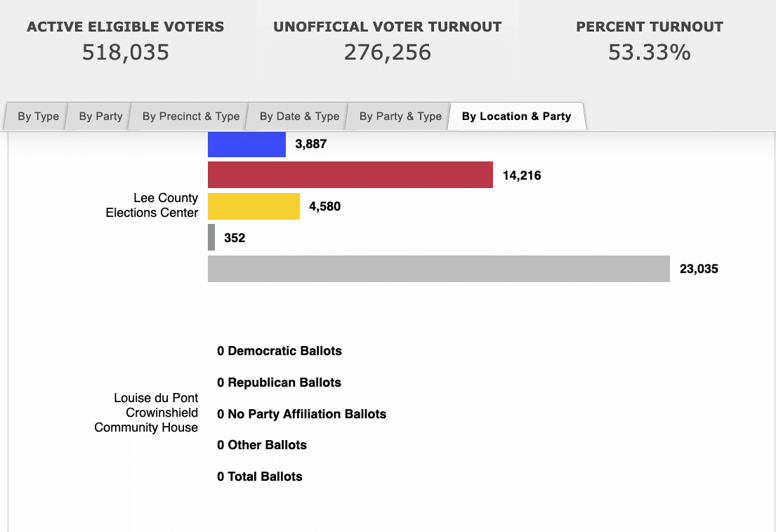Switch to the By Type tab
The image size is (776, 532).
click(38, 117)
